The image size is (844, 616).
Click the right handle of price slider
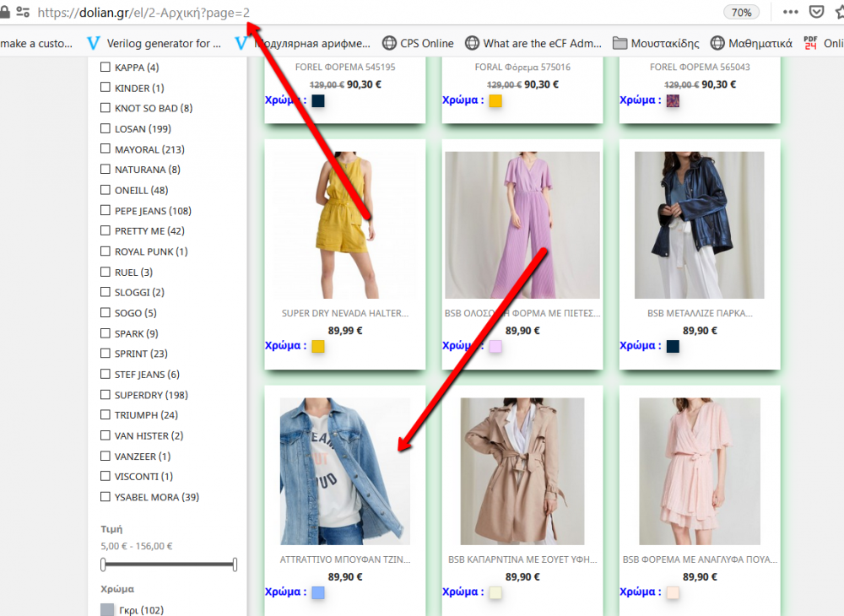[235, 565]
